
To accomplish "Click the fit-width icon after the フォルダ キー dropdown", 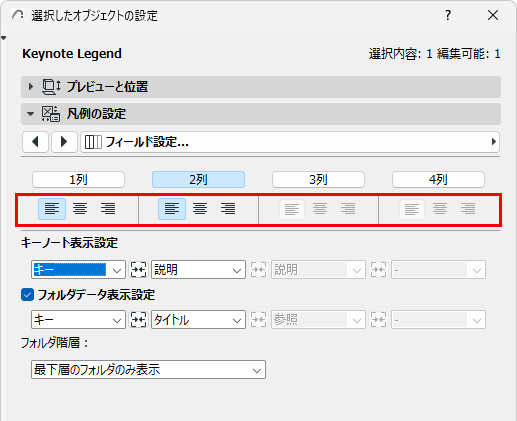I will pyautogui.click(x=138, y=320).
